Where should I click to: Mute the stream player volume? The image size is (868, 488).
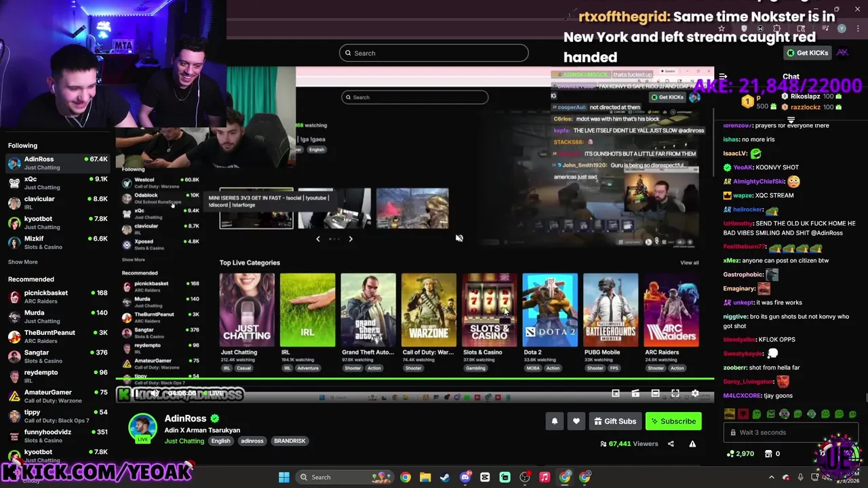click(155, 393)
